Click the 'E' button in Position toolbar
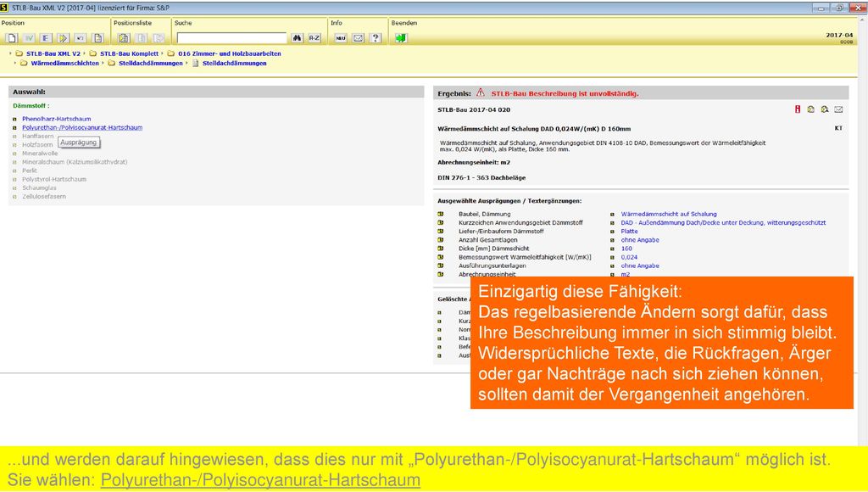Viewport: 868px width, 492px height. point(46,38)
